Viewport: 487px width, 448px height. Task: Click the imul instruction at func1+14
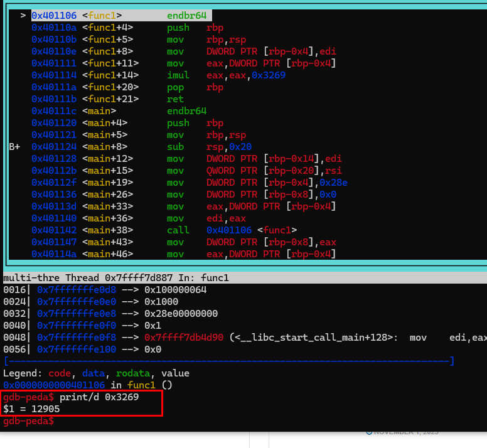(178, 75)
